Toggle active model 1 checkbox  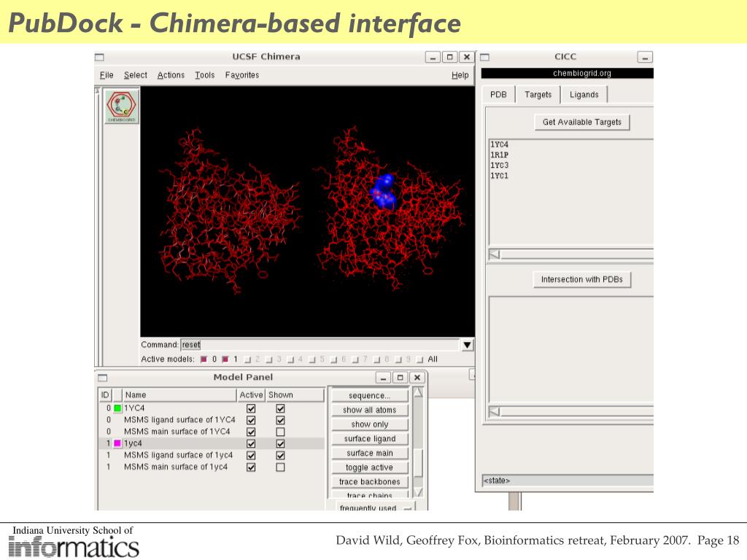pos(225,359)
